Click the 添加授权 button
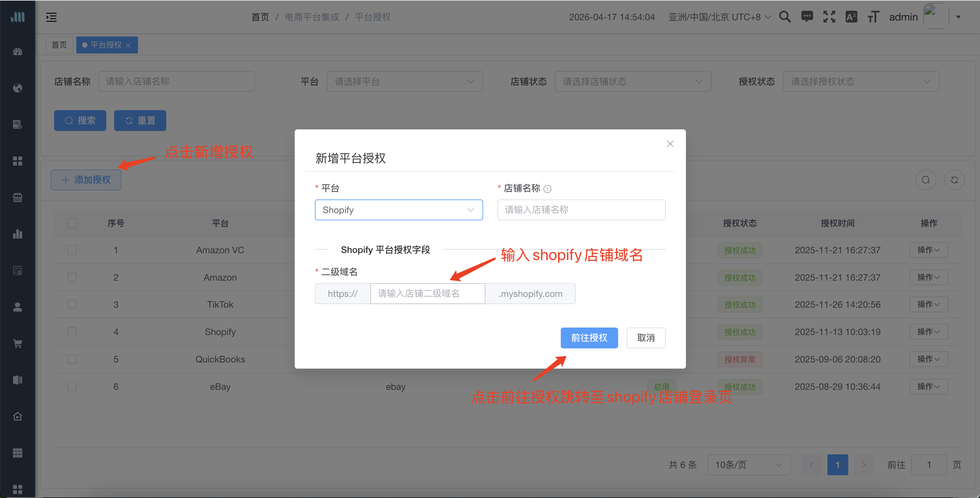The height and width of the screenshot is (498, 980). pos(86,180)
